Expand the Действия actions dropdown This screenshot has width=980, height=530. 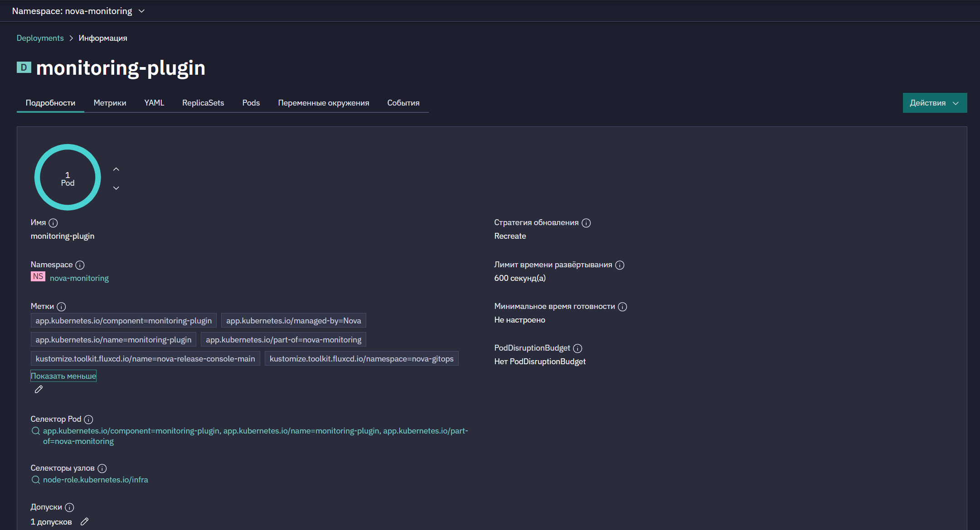(x=935, y=103)
